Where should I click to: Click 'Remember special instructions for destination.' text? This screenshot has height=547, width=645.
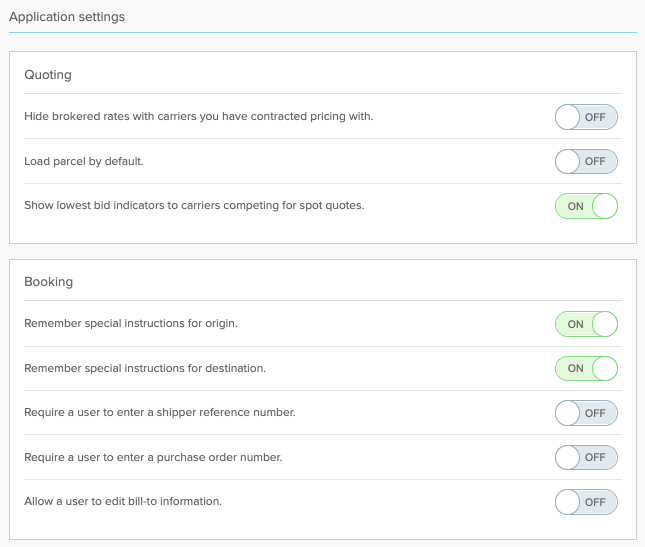tap(145, 368)
